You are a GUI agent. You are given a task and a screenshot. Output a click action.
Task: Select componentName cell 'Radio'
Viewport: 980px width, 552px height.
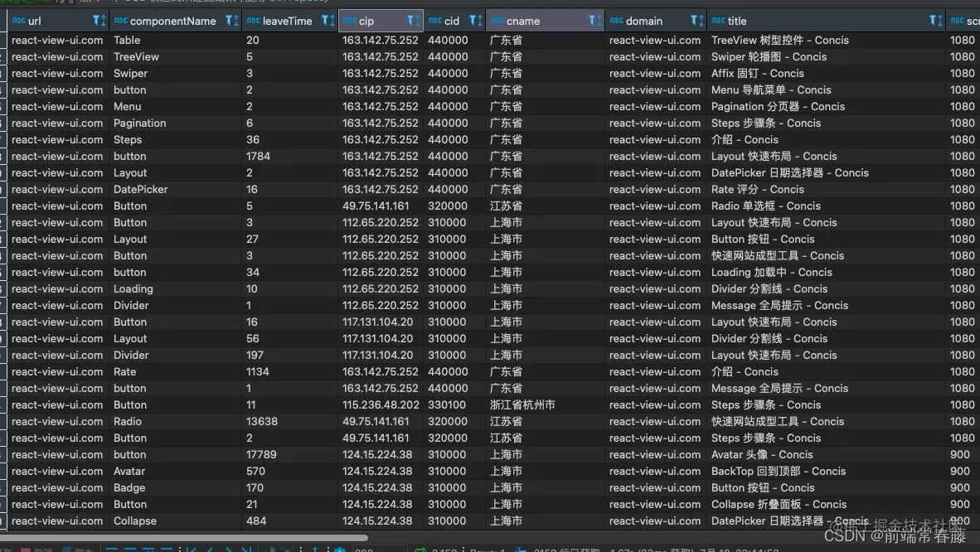point(176,421)
